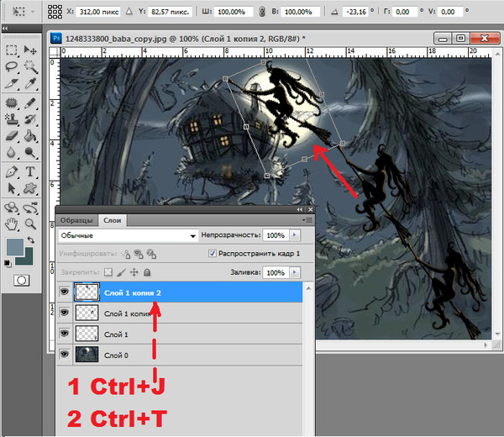
Task: Select the Pen tool
Action: tap(12, 171)
